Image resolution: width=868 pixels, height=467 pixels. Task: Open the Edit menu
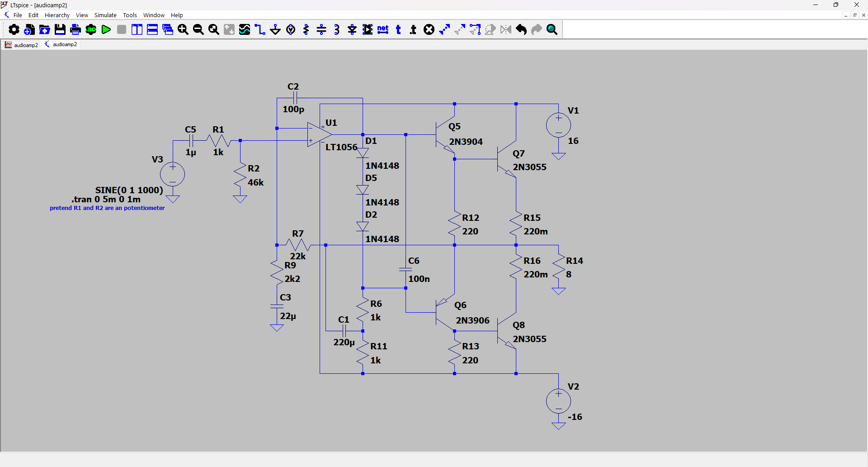click(33, 15)
